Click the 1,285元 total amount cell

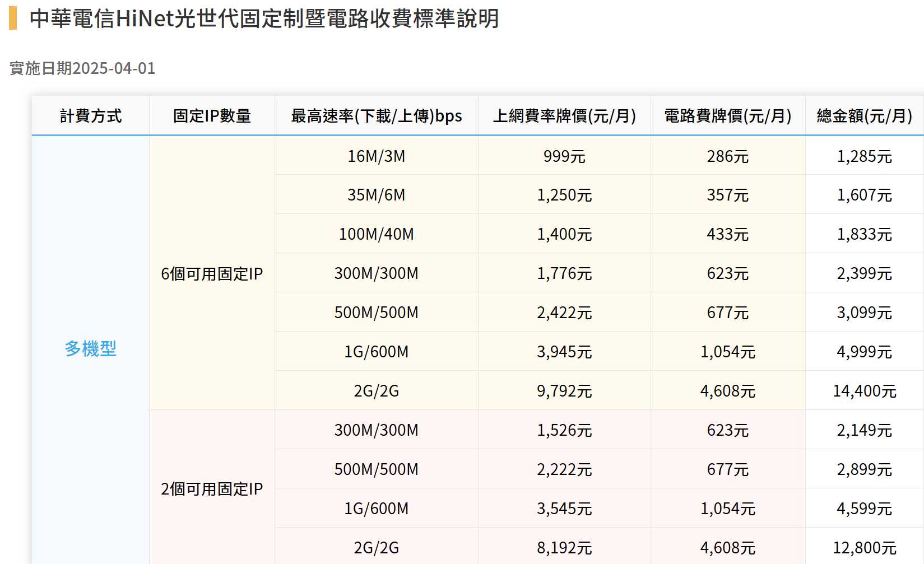point(865,156)
